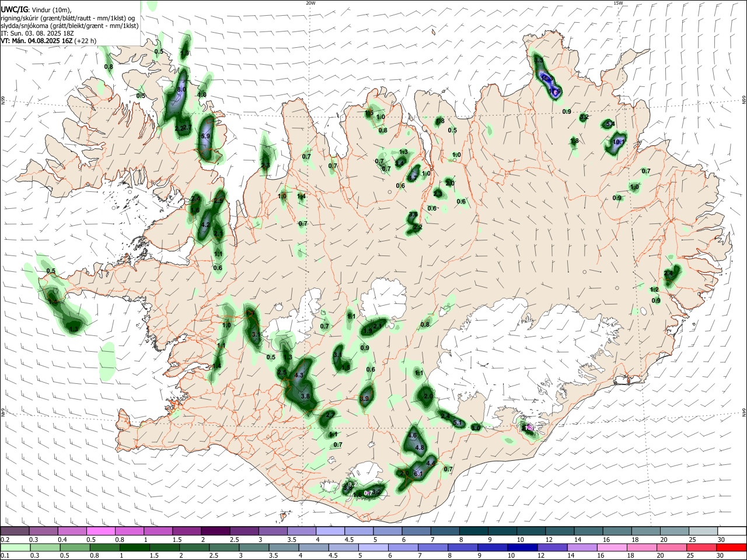The image size is (747, 560).
Task: Click the 4.6 precipitation value in the south
Action: [412, 436]
